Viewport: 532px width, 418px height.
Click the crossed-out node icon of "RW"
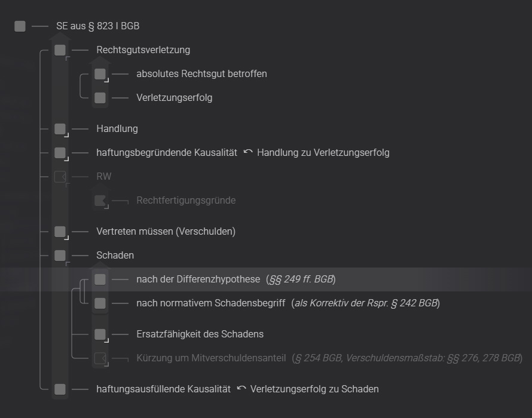(x=60, y=176)
